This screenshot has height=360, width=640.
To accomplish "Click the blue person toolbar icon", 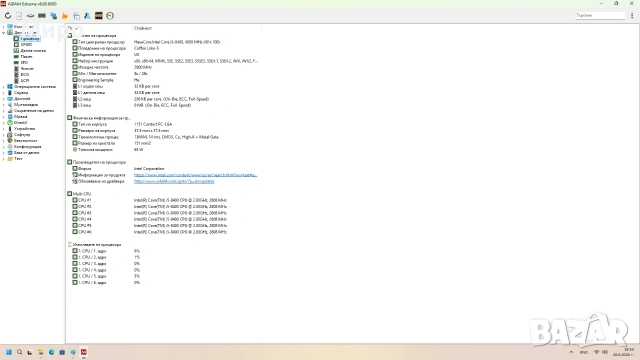I will click(87, 16).
